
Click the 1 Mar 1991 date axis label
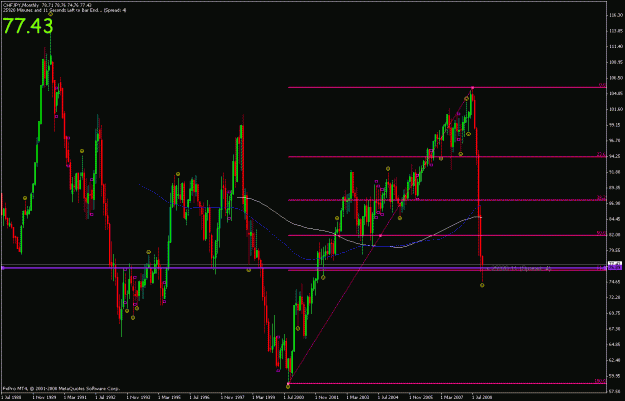[x=74, y=397]
